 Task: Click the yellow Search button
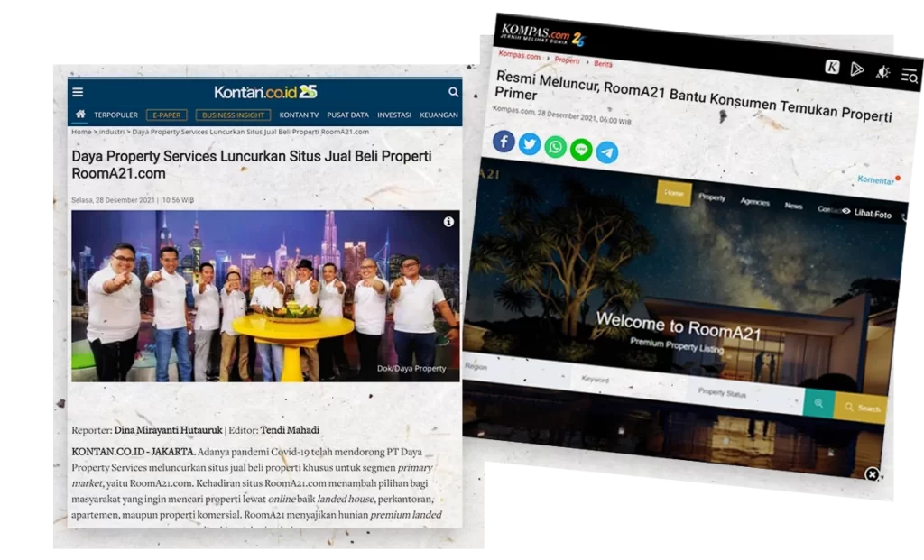(x=861, y=408)
